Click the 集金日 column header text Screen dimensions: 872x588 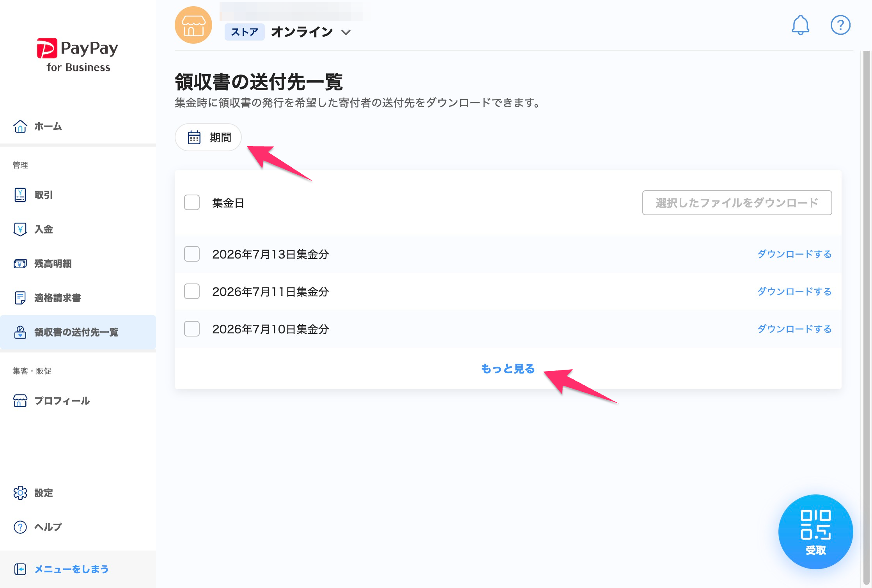coord(228,203)
